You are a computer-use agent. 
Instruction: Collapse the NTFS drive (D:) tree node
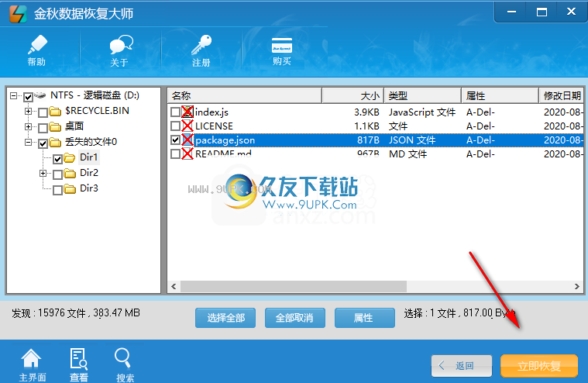[13, 95]
